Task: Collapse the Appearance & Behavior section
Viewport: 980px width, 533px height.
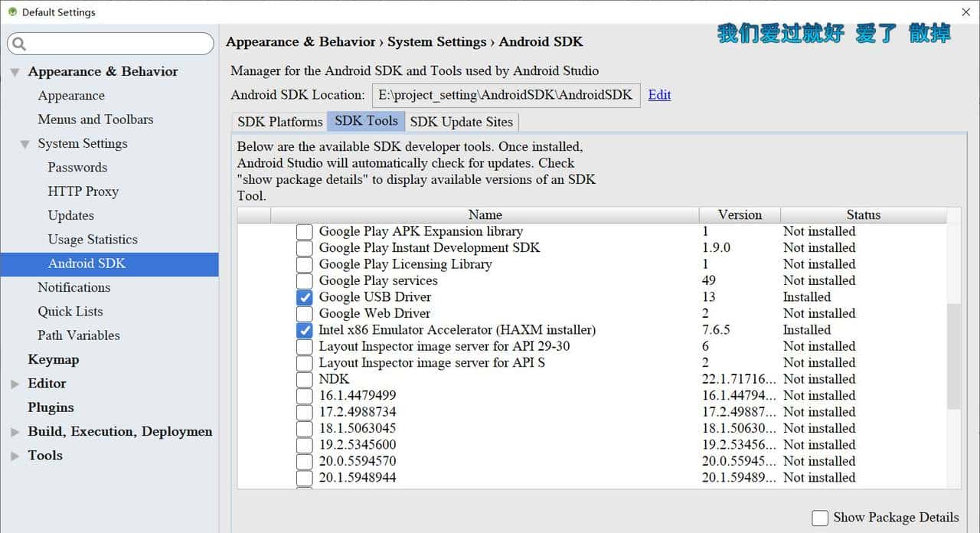Action: pos(15,71)
